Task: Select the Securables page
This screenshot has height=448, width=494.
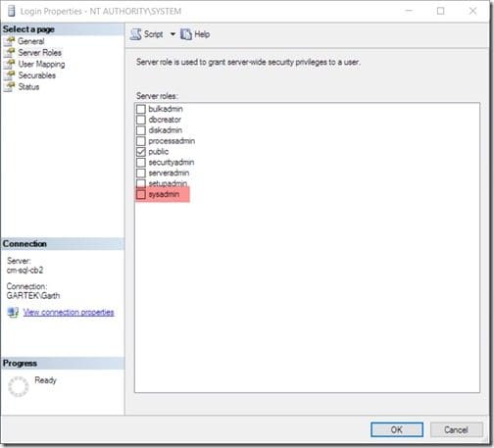Action: [x=37, y=75]
